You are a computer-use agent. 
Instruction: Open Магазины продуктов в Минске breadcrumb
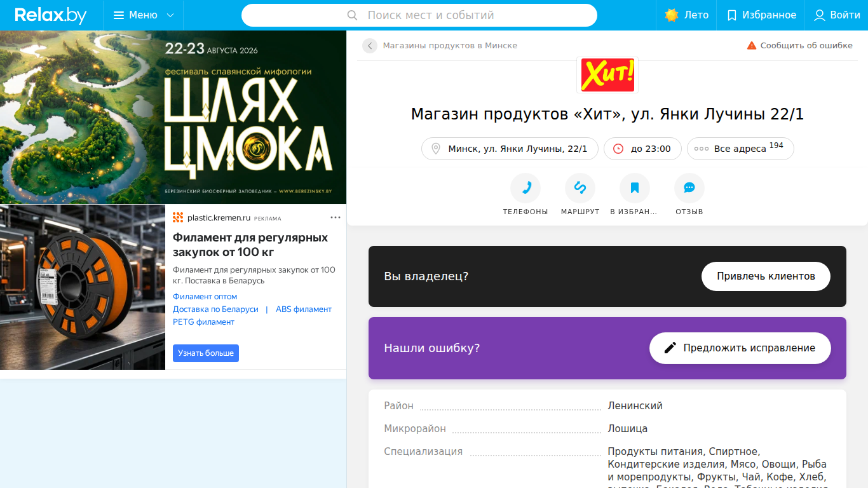450,46
